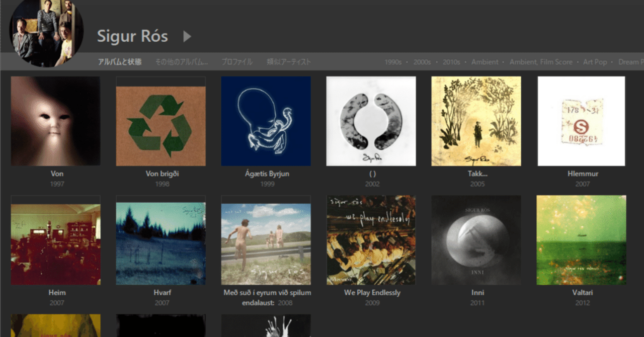Open the Art Pop genre link
Image resolution: width=644 pixels, height=337 pixels.
595,61
